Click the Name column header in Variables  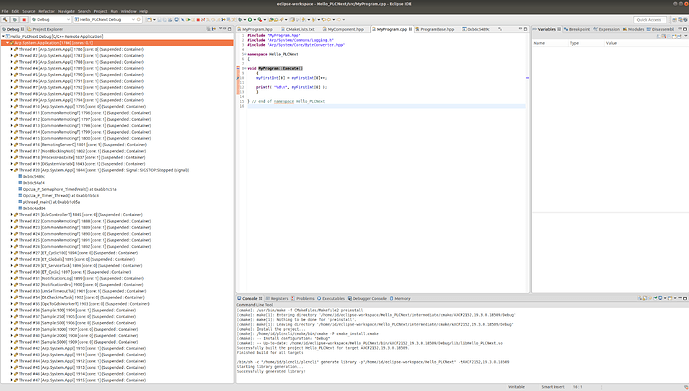pyautogui.click(x=539, y=43)
